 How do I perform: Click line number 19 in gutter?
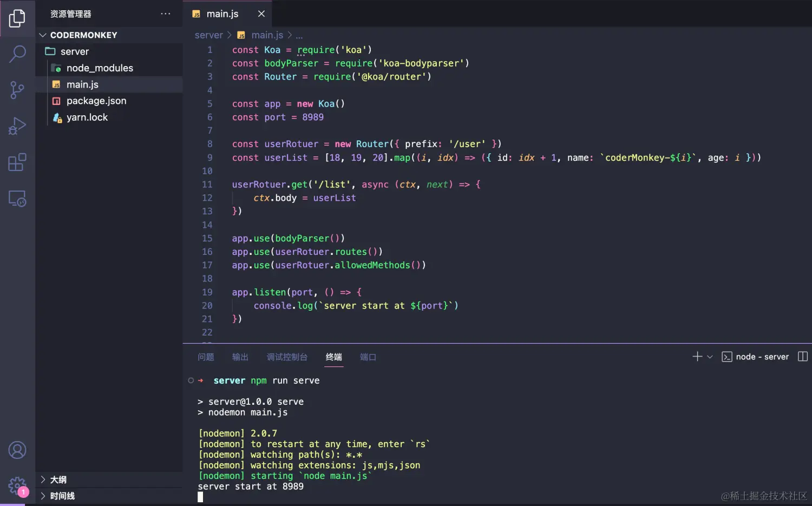207,292
